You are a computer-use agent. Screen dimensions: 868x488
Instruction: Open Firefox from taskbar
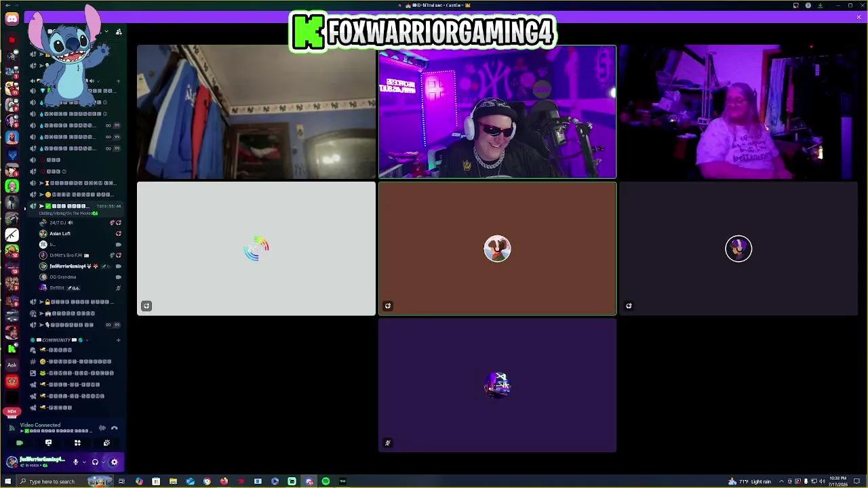[224, 481]
